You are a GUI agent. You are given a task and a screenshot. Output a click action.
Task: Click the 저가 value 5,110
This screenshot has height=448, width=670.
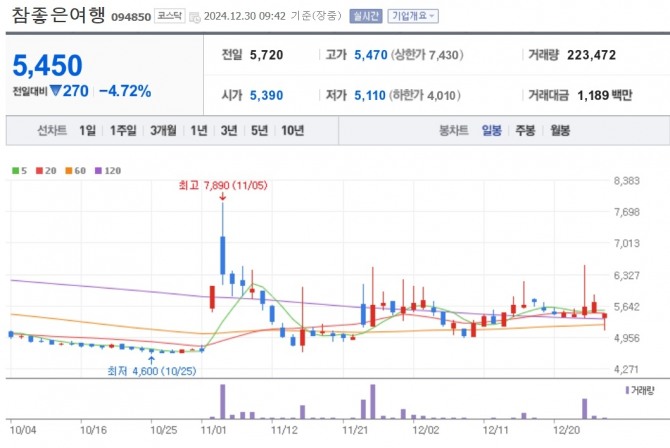(x=370, y=95)
